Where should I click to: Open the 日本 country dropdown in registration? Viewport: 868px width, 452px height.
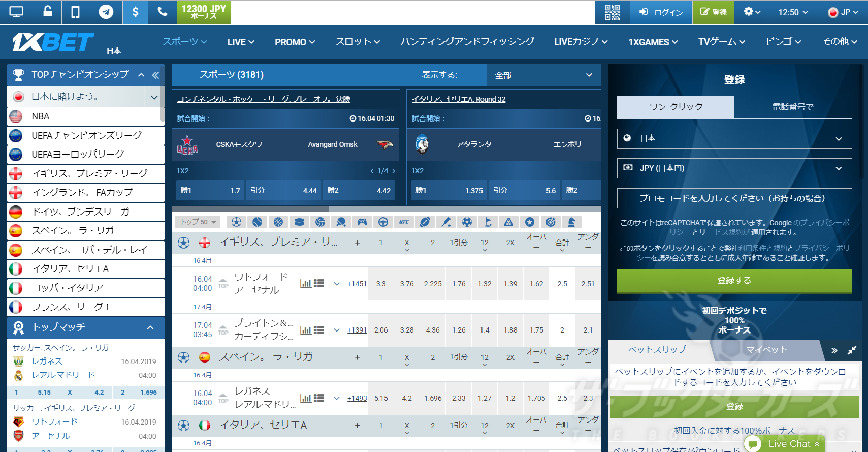734,138
